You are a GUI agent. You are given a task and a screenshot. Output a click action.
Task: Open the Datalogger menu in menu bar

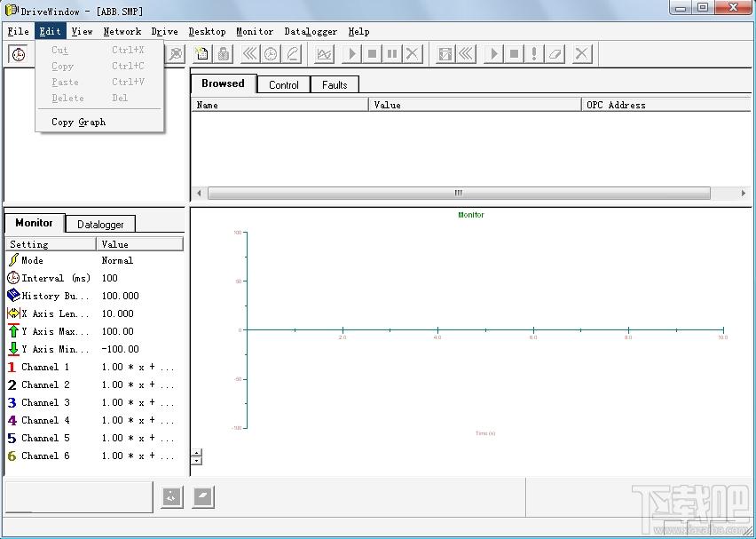(311, 31)
